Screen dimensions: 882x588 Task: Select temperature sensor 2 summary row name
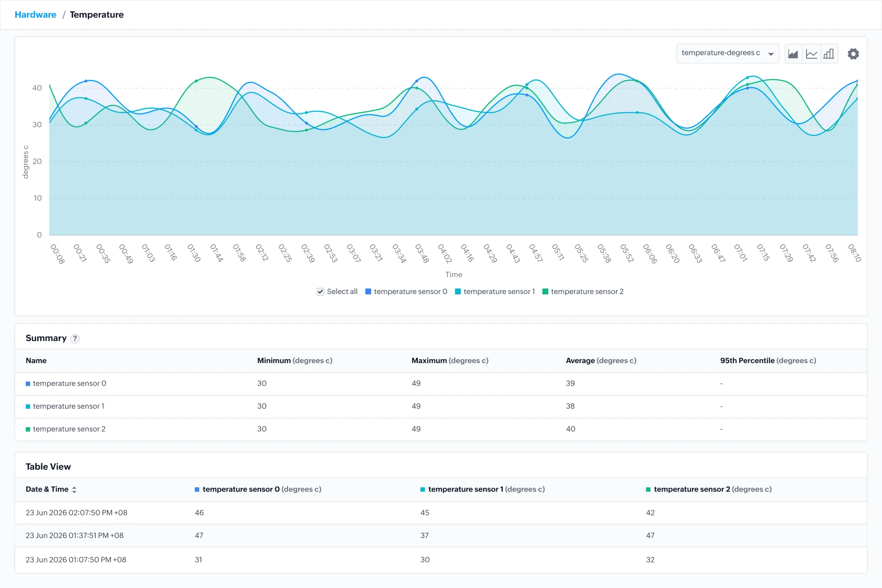pyautogui.click(x=69, y=429)
